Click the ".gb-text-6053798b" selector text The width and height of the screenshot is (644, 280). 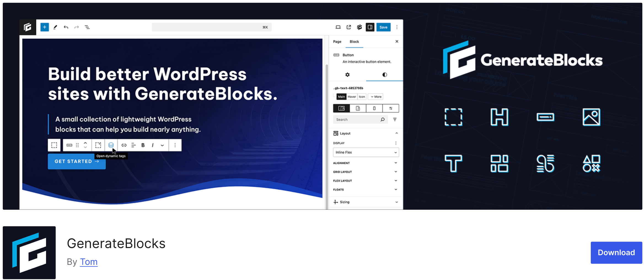click(x=348, y=88)
